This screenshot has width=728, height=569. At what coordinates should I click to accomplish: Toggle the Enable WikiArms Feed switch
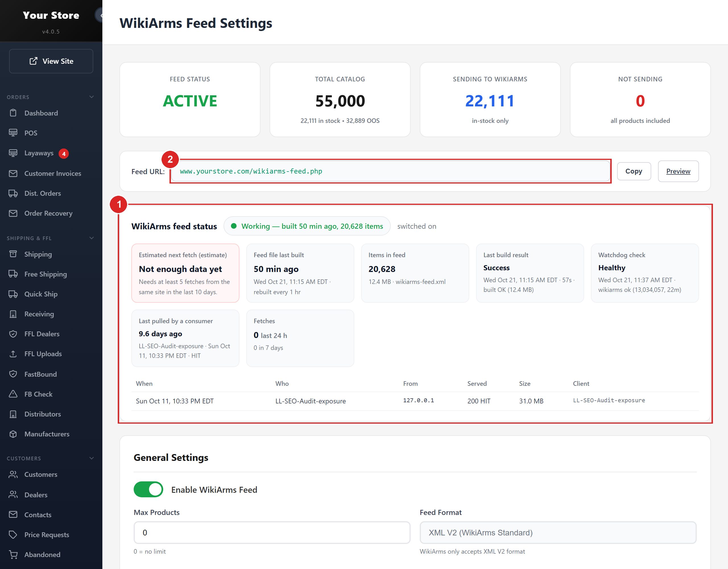pyautogui.click(x=148, y=489)
